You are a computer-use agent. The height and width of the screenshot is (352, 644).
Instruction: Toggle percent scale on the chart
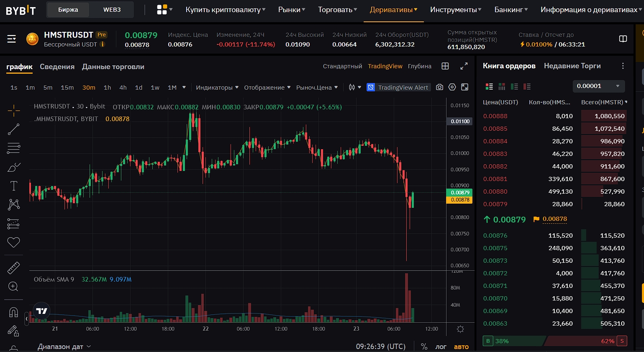(x=424, y=347)
